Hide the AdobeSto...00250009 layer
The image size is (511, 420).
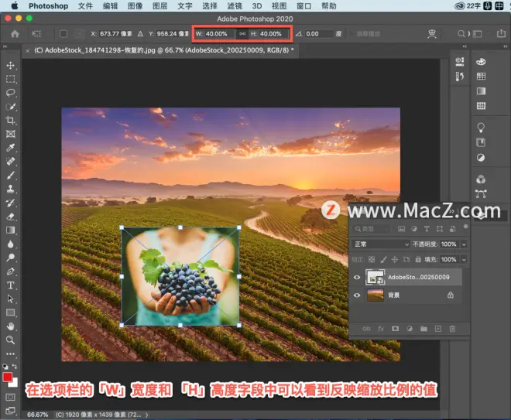click(x=357, y=278)
